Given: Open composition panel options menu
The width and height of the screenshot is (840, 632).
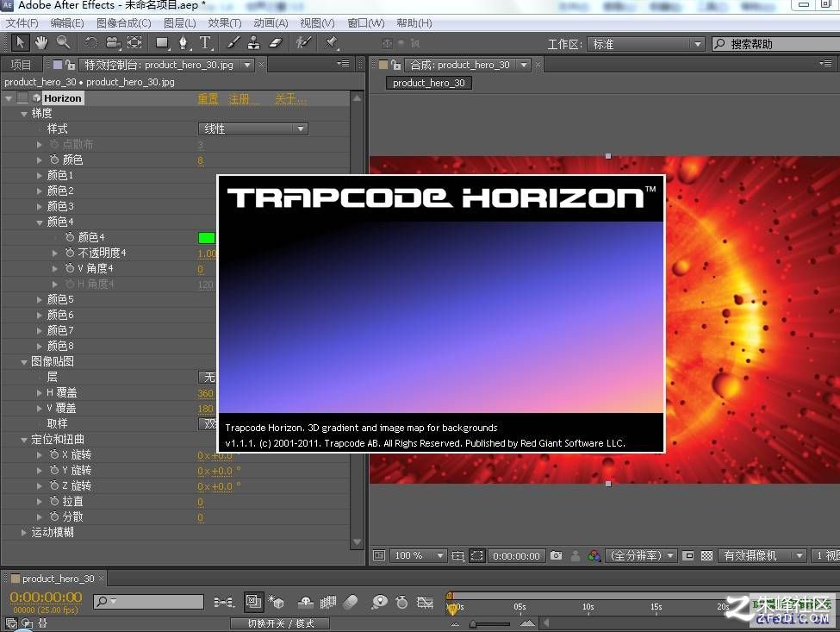Looking at the screenshot, I should (x=825, y=64).
